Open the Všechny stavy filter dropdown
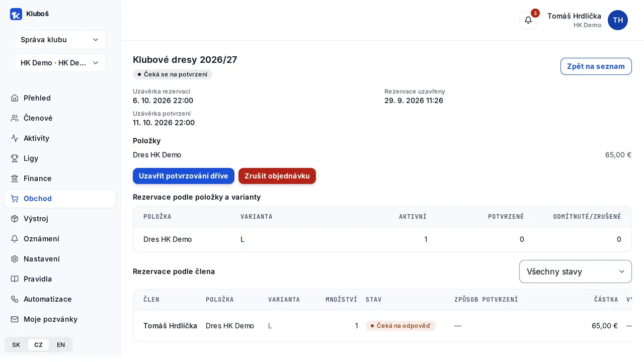The height and width of the screenshot is (362, 644). point(575,271)
